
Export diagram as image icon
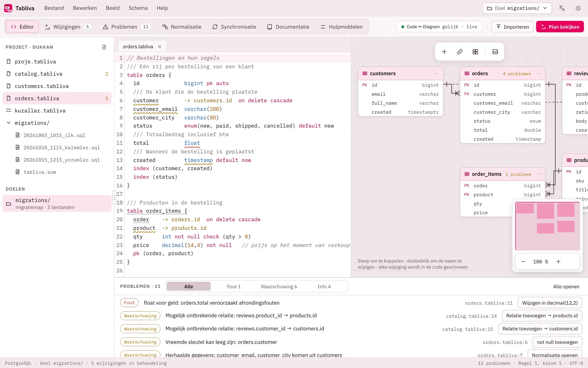pyautogui.click(x=495, y=52)
